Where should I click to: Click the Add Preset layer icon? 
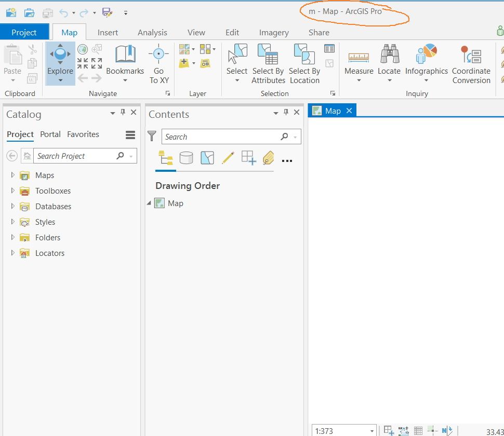pos(205,49)
